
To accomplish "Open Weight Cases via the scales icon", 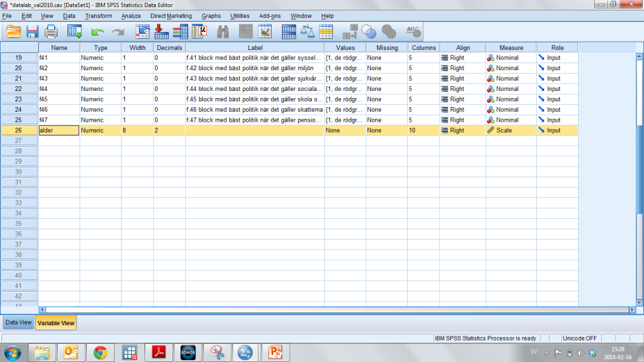I will pyautogui.click(x=307, y=32).
